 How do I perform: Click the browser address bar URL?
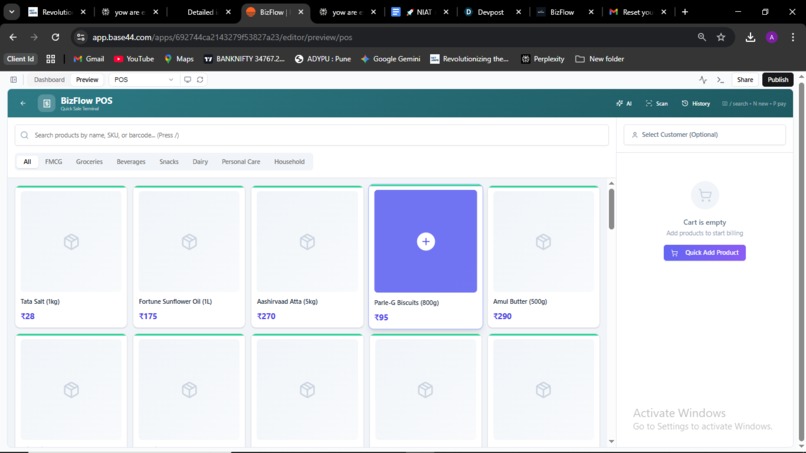pos(222,38)
